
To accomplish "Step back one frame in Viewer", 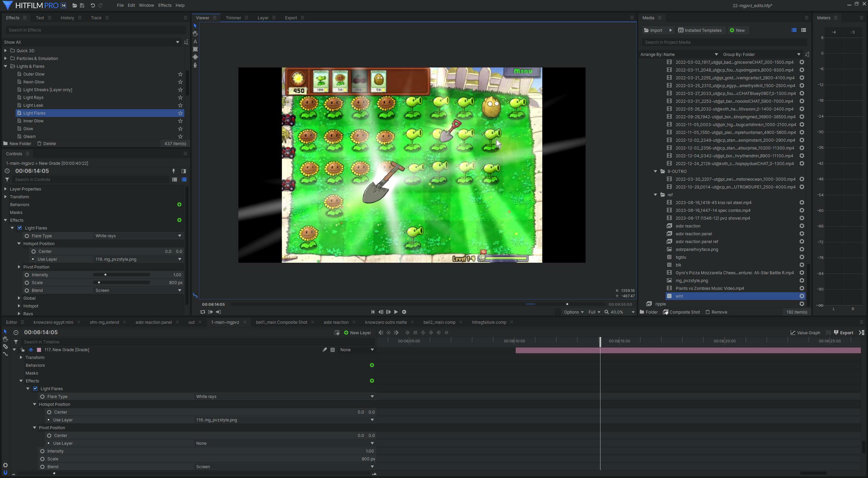I will tap(381, 312).
